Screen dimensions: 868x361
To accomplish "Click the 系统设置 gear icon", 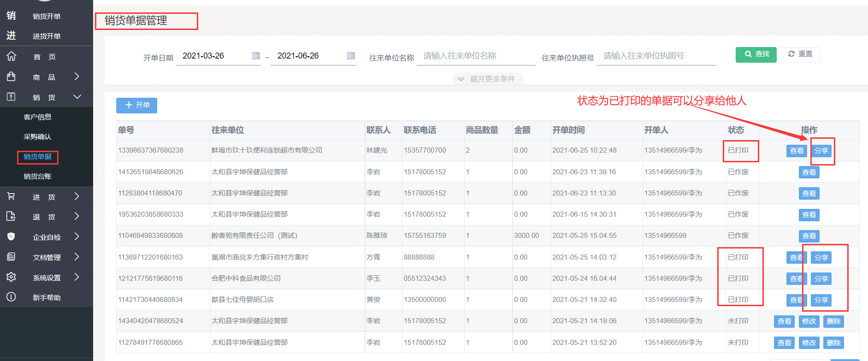I will (x=12, y=277).
